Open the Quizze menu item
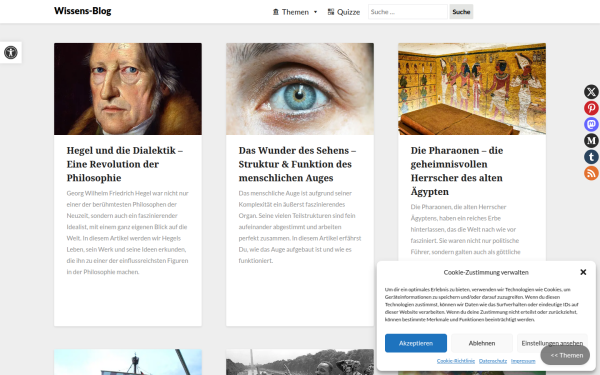The width and height of the screenshot is (600, 375). tap(344, 12)
